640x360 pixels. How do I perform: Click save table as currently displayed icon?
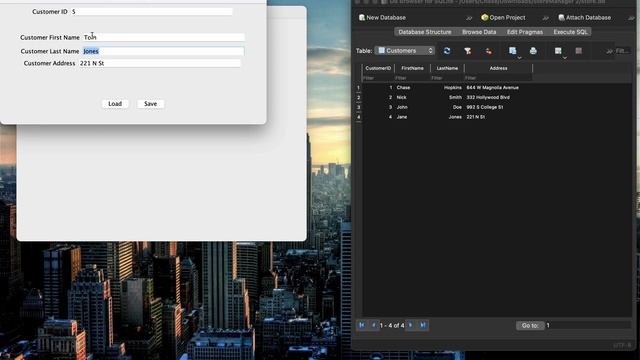pyautogui.click(x=513, y=50)
